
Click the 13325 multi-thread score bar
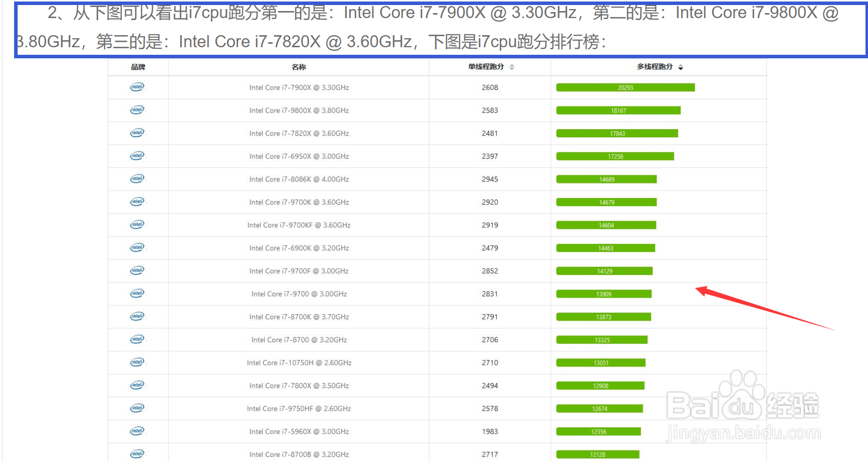(x=602, y=340)
